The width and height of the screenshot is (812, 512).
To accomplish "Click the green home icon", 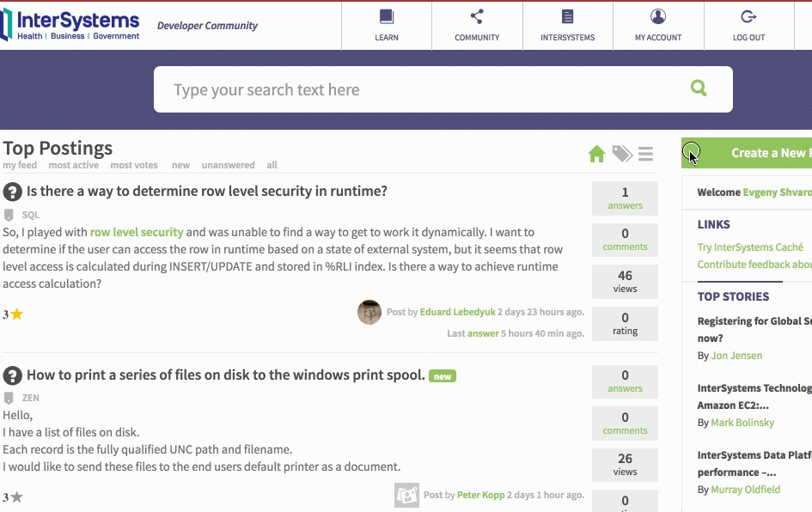I will (x=597, y=154).
